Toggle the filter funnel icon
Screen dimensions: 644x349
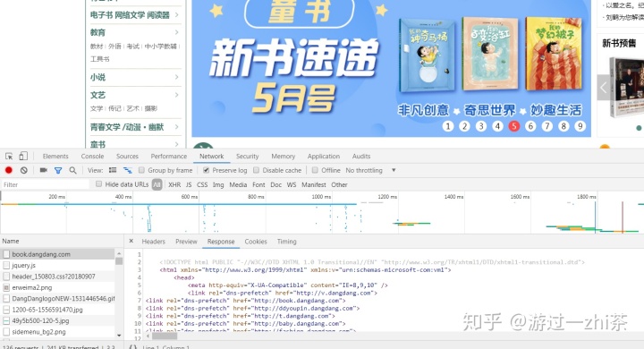point(58,170)
